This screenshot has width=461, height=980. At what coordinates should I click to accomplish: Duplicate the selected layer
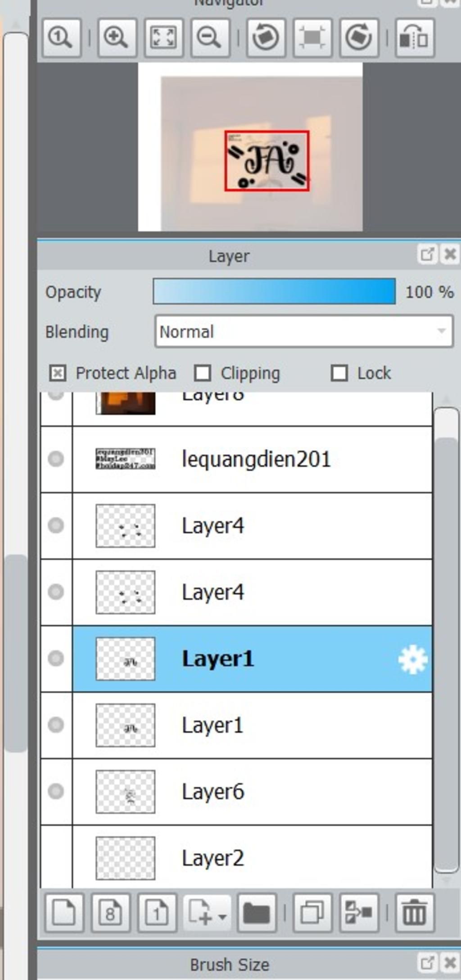pyautogui.click(x=312, y=913)
